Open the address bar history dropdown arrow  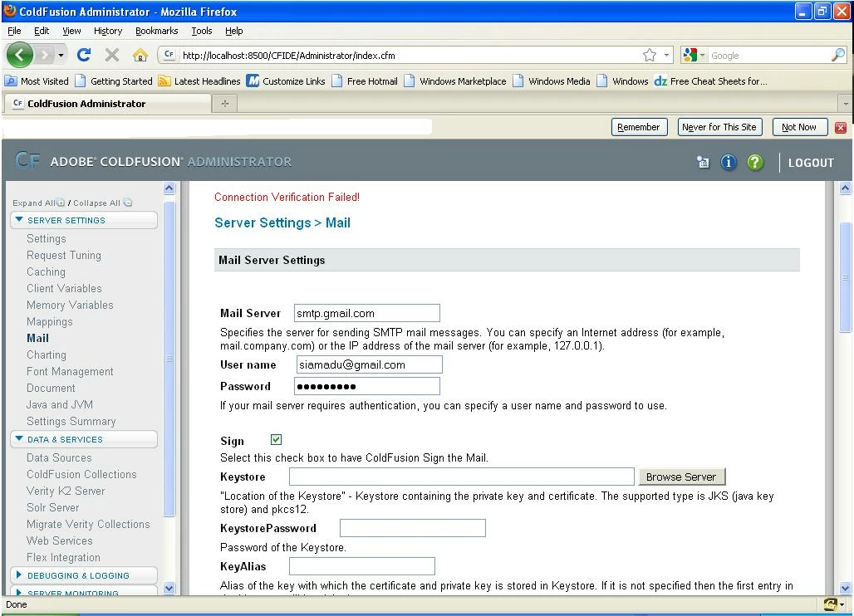pyautogui.click(x=666, y=55)
